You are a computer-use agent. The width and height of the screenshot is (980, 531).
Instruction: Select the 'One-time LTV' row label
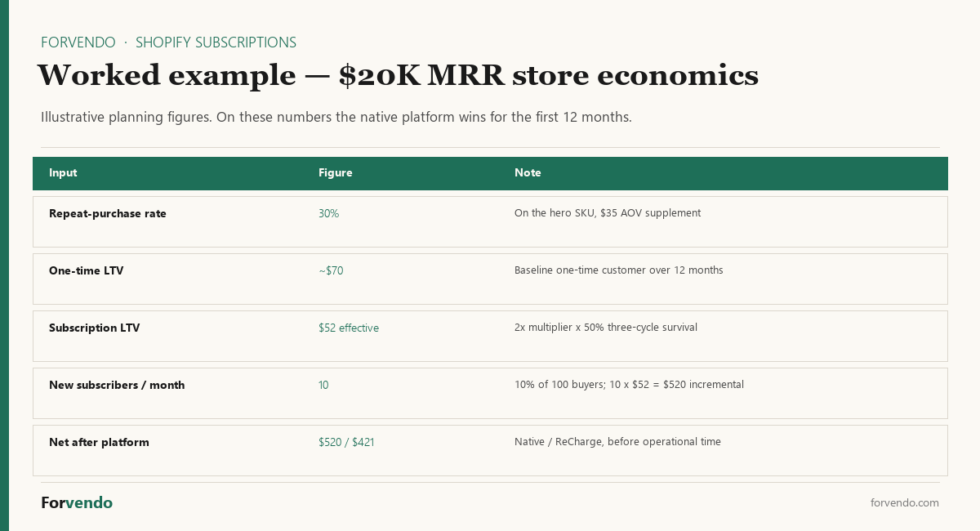tap(87, 270)
